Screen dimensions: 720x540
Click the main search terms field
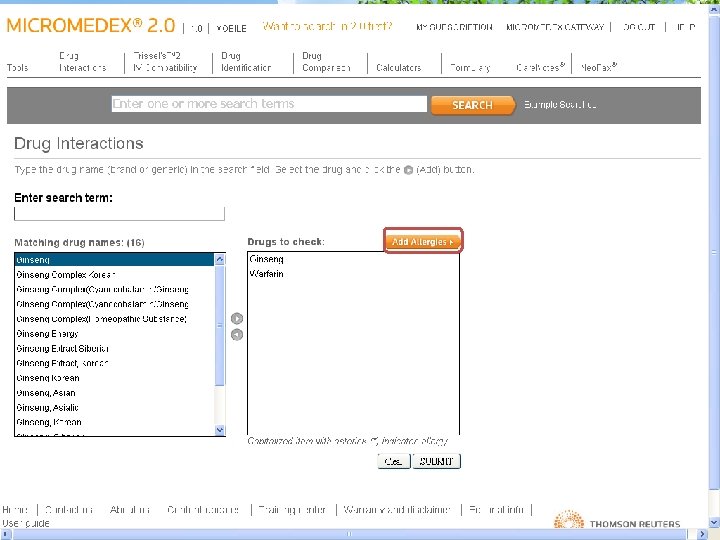click(269, 104)
